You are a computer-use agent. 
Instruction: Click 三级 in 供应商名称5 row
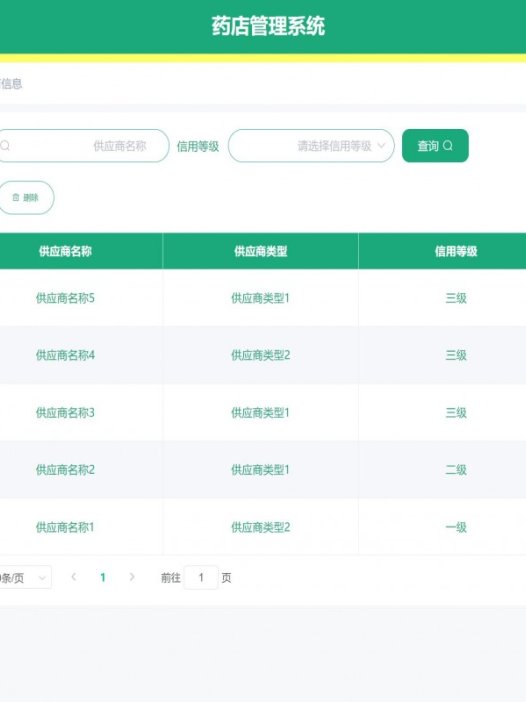pos(456,298)
